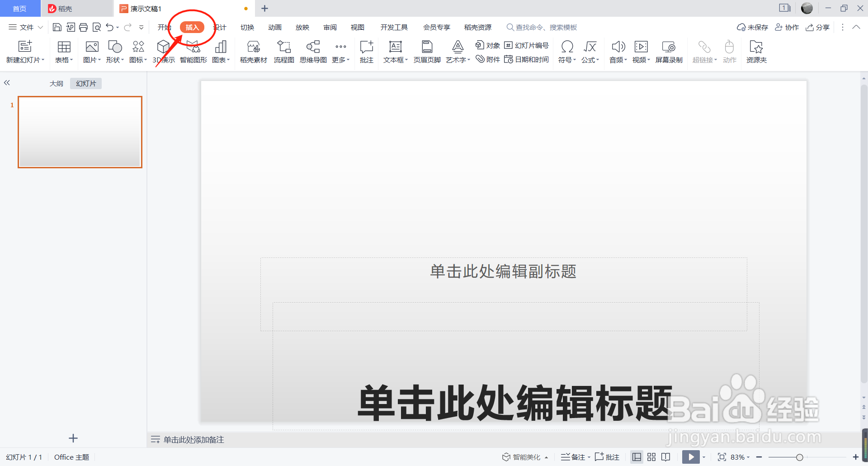
Task: Start slideshow with play button
Action: click(x=691, y=457)
